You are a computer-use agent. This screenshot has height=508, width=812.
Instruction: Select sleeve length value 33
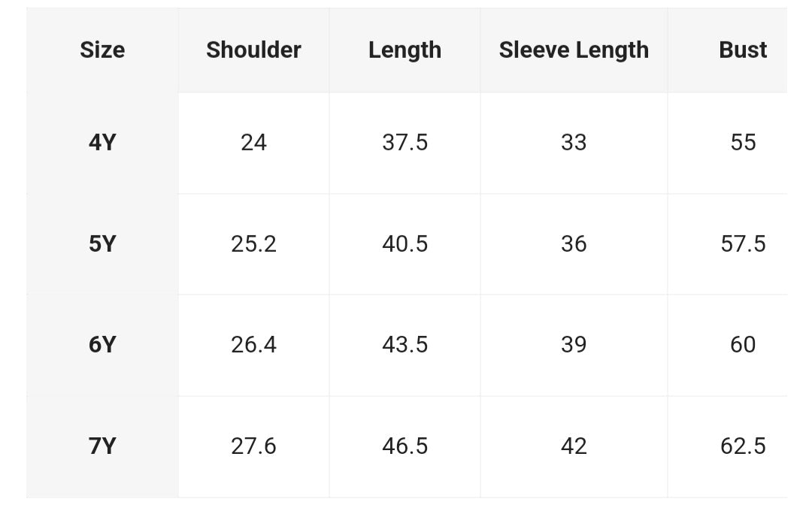(574, 142)
